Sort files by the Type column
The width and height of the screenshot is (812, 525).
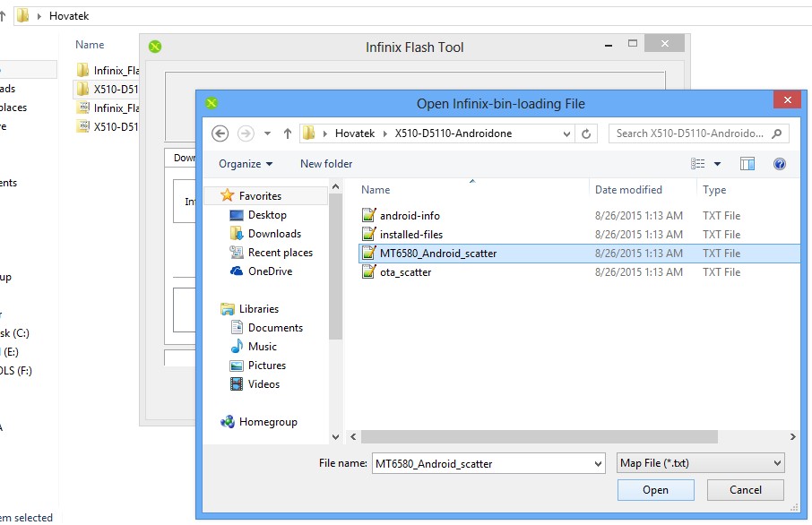714,190
